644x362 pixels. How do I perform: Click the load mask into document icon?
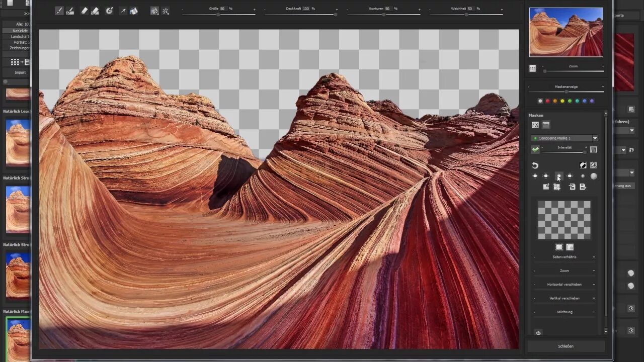point(572,187)
